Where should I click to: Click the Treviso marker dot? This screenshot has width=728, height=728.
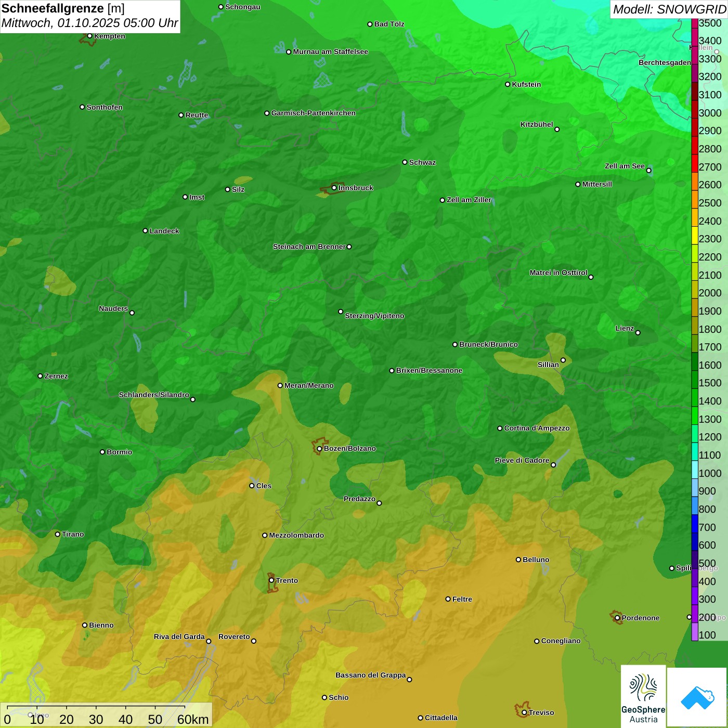tap(524, 712)
